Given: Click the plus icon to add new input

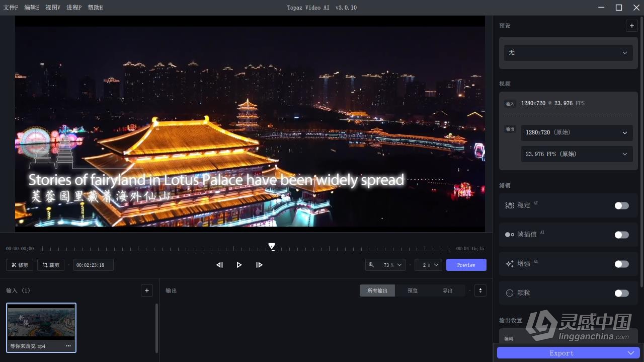Looking at the screenshot, I should click(146, 290).
